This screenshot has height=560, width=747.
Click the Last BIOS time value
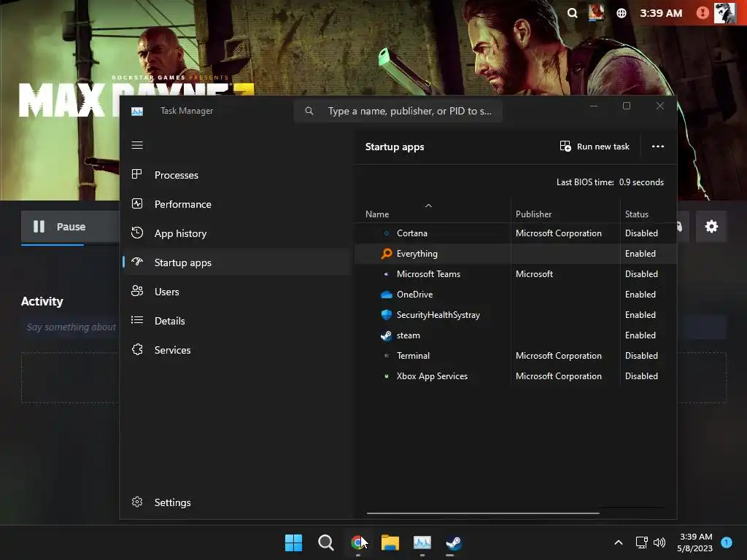pos(641,182)
